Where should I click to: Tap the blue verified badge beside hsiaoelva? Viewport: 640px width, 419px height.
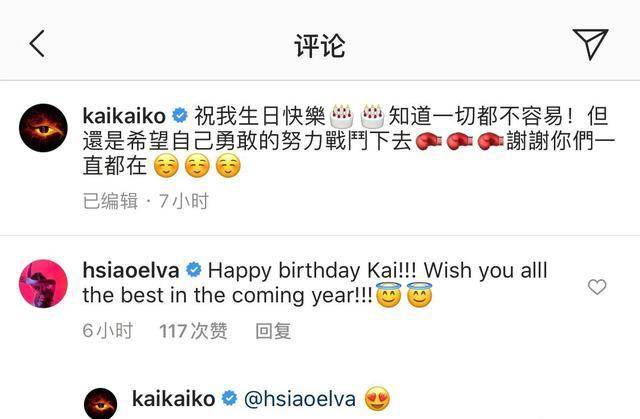193,270
